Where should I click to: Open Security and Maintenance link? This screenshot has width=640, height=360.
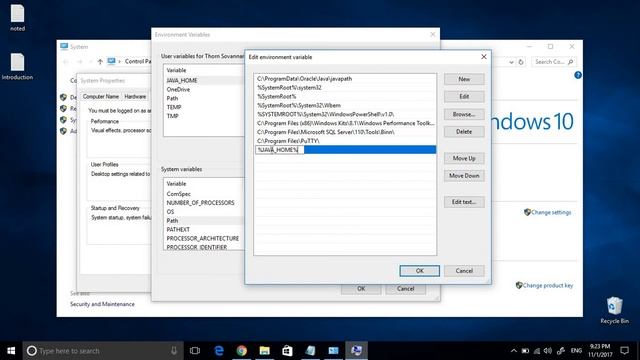pyautogui.click(x=102, y=304)
